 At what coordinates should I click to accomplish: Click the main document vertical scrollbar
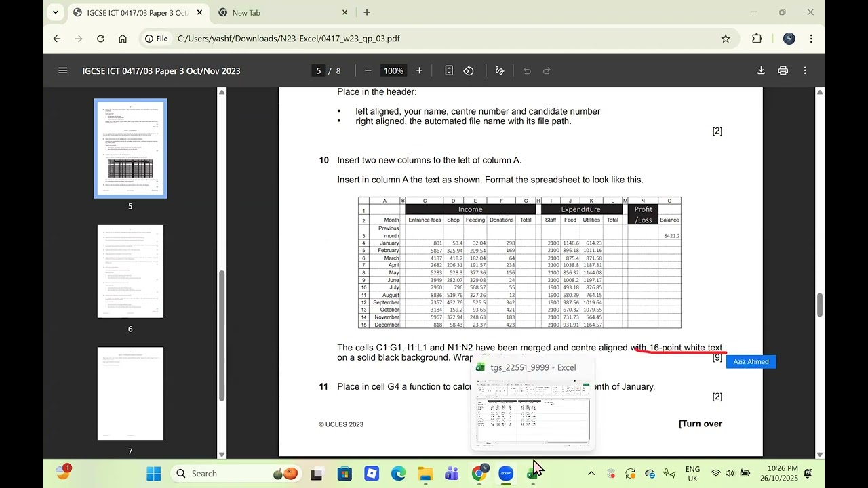point(819,305)
